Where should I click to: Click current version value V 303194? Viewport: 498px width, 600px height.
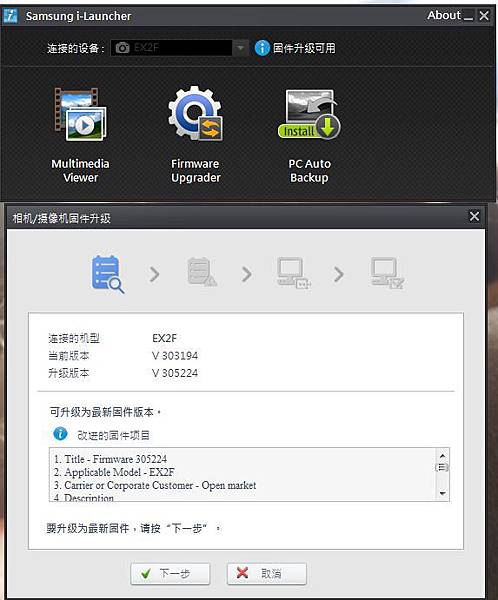coord(175,356)
